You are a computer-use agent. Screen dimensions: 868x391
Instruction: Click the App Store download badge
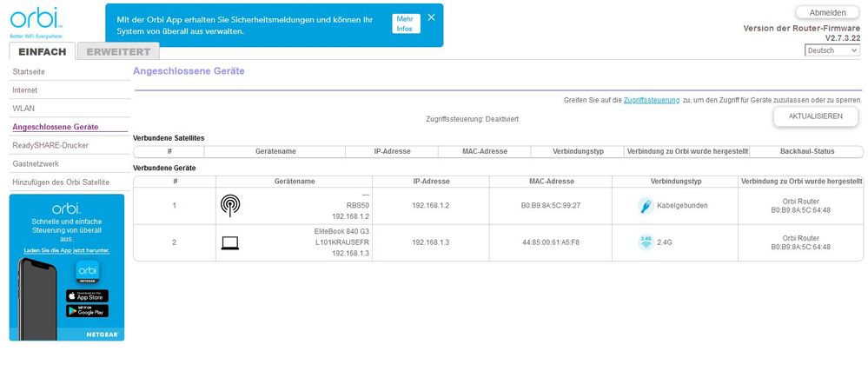click(x=87, y=295)
